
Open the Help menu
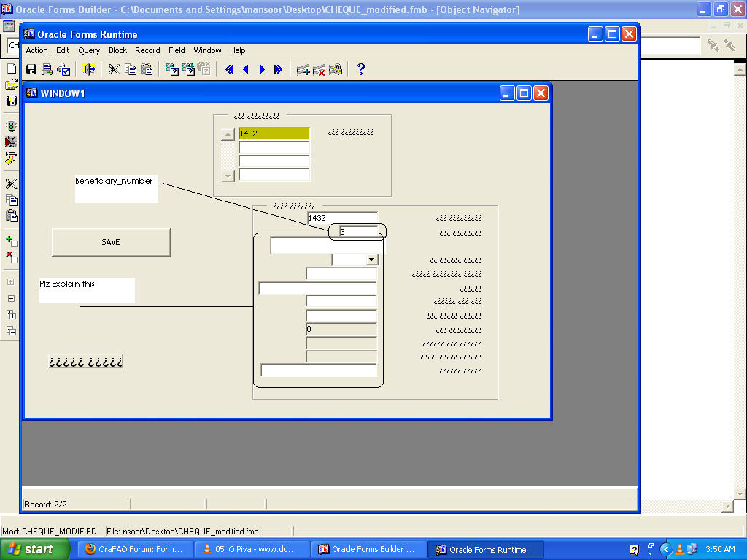pos(237,50)
